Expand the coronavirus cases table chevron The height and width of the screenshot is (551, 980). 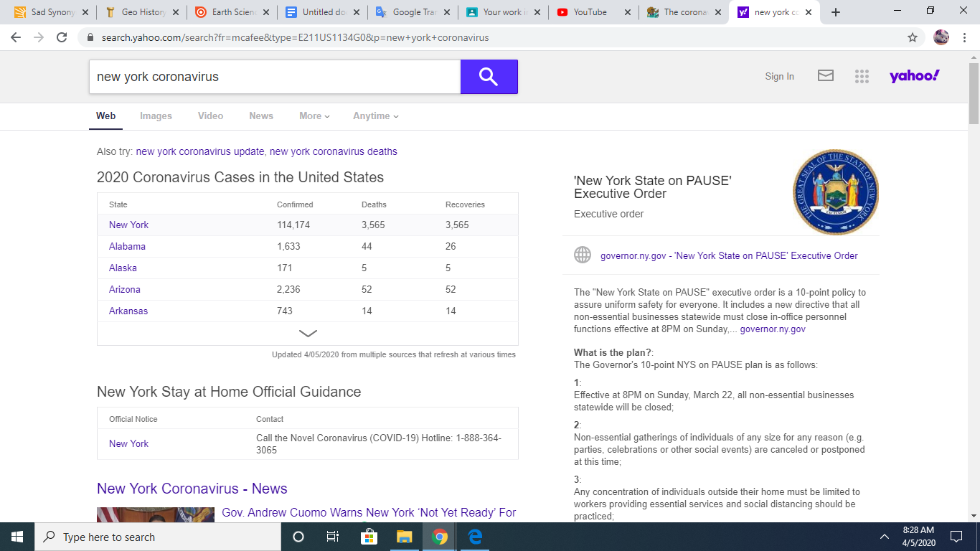click(x=308, y=334)
